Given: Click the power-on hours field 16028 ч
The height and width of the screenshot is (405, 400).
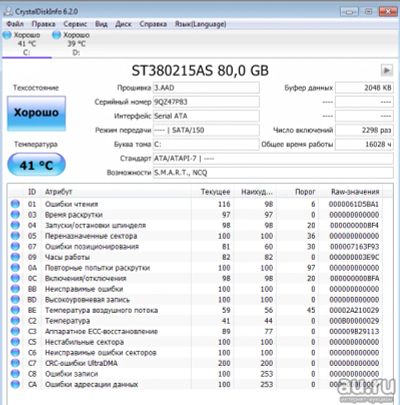Looking at the screenshot, I should tap(364, 144).
